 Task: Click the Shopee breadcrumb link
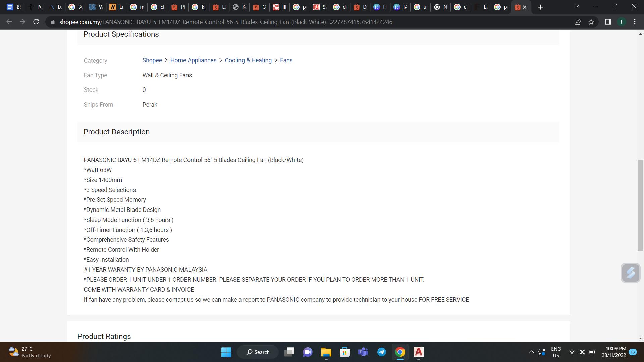tap(152, 60)
